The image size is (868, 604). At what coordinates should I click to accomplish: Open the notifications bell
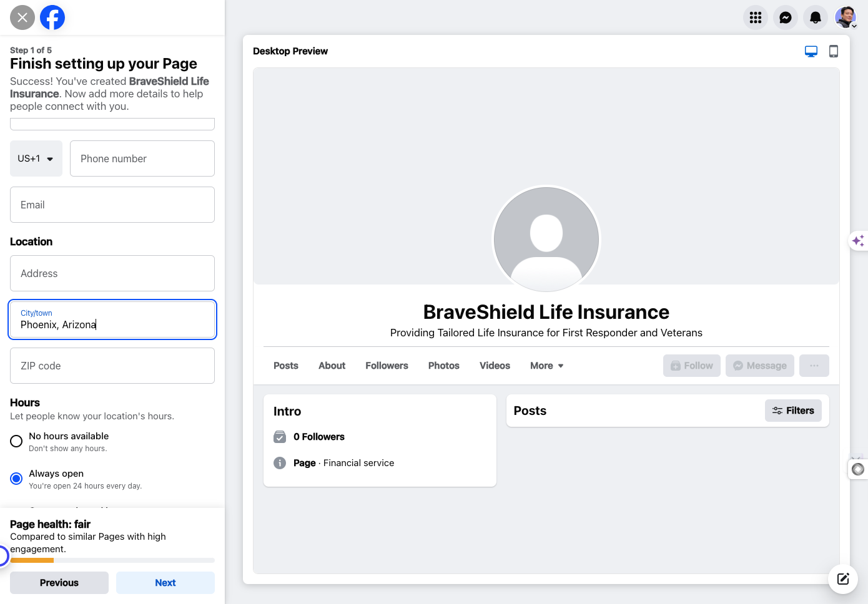click(816, 17)
